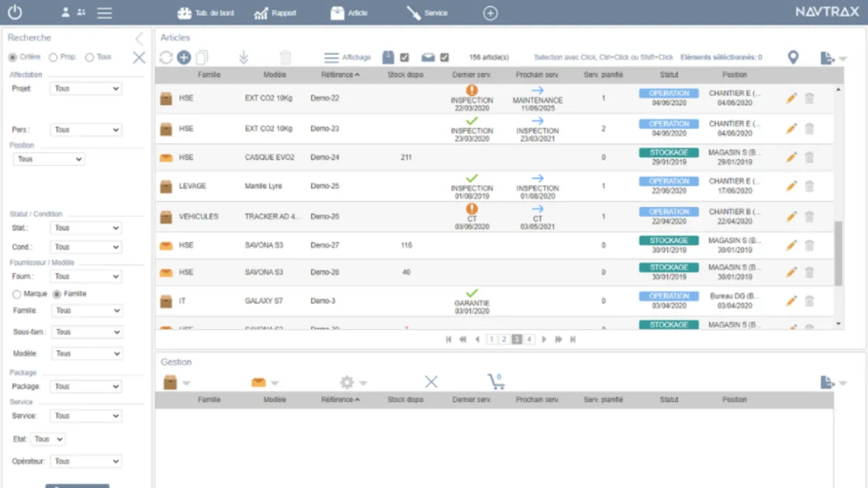Screen dimensions: 868x488
Task: Click the refresh icon in Articles toolbar
Action: 166,58
